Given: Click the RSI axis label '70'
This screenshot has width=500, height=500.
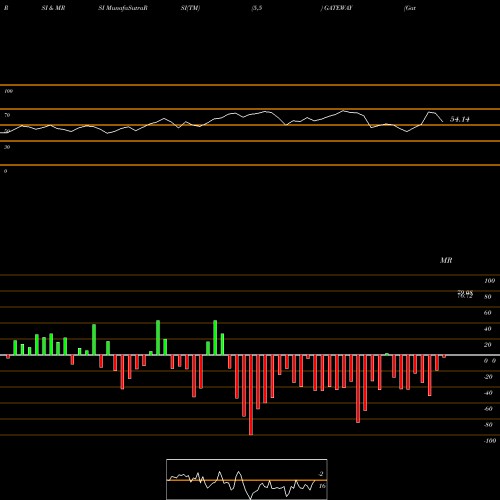Looking at the screenshot, I should coord(7,115).
